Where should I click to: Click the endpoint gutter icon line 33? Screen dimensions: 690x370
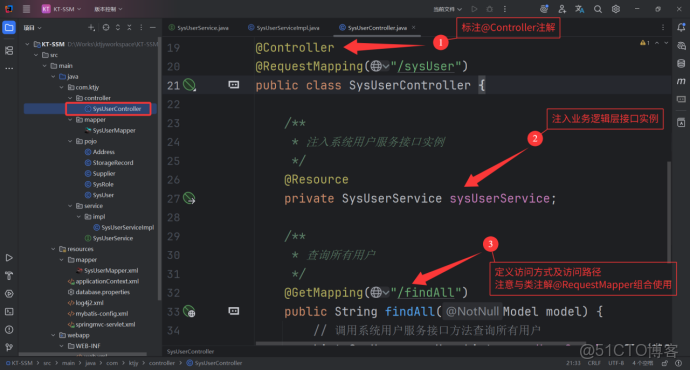pos(189,311)
